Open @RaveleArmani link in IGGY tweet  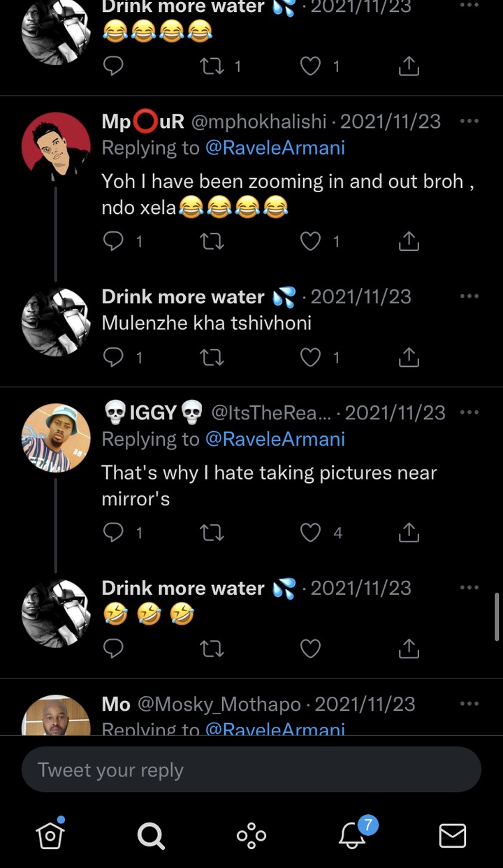click(275, 440)
